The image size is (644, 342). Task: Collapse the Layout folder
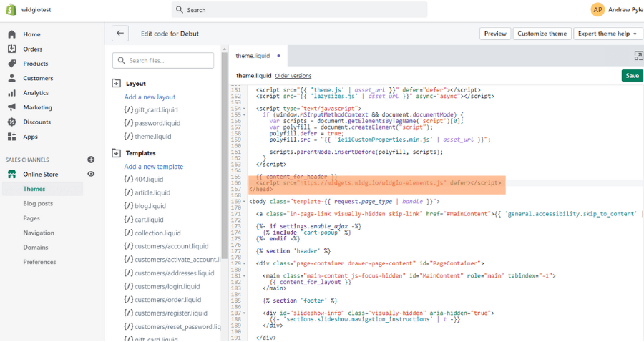(x=116, y=83)
